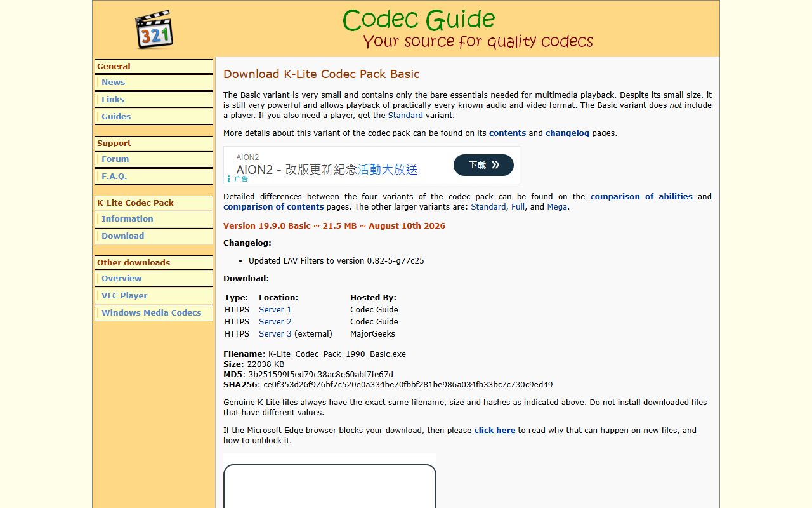The height and width of the screenshot is (508, 812).
Task: Open comparison of abilities link
Action: click(x=641, y=197)
